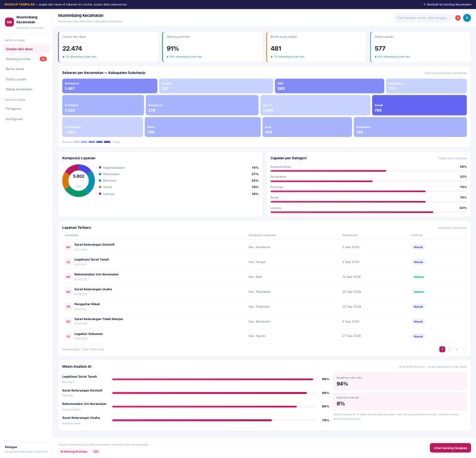Click Perizinan 79% progress bar
476x458 pixels.
tap(368, 192)
